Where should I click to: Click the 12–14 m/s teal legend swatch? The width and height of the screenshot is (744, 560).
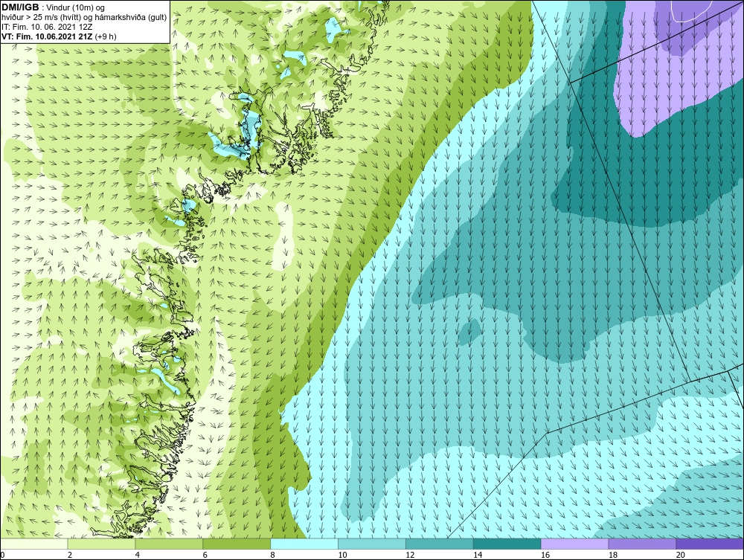(x=440, y=544)
